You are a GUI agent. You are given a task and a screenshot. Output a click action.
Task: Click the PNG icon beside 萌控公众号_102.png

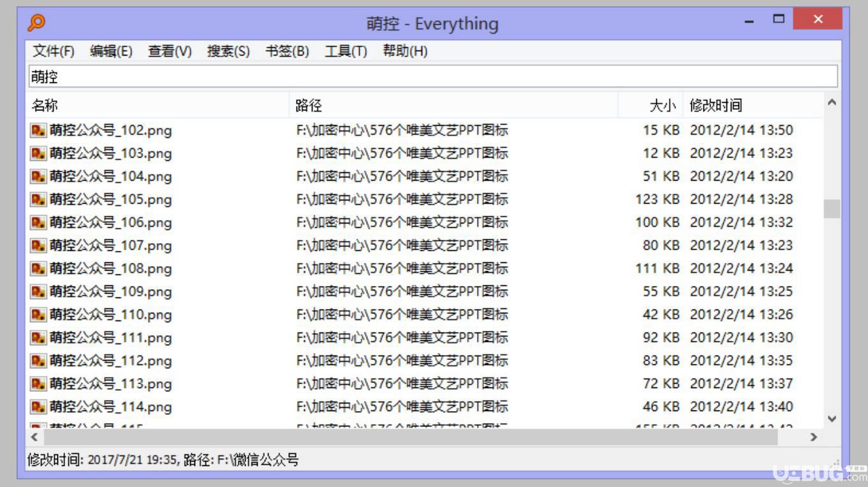tap(39, 131)
